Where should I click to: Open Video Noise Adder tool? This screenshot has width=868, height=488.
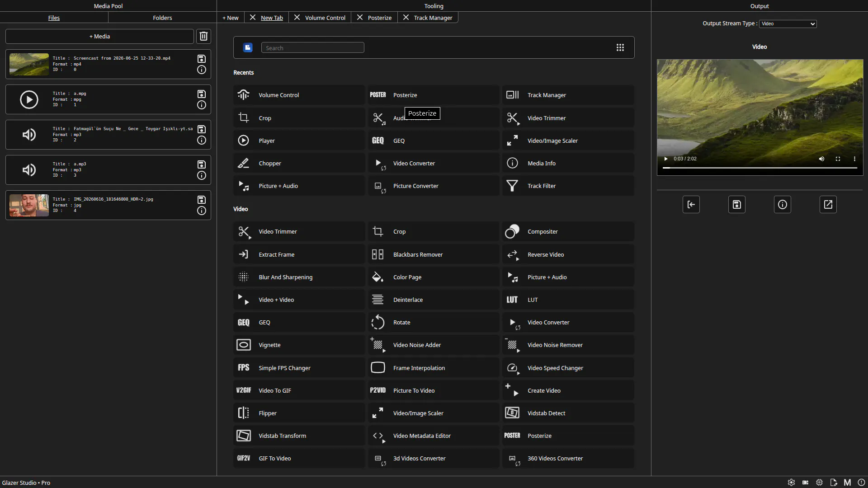(x=434, y=345)
